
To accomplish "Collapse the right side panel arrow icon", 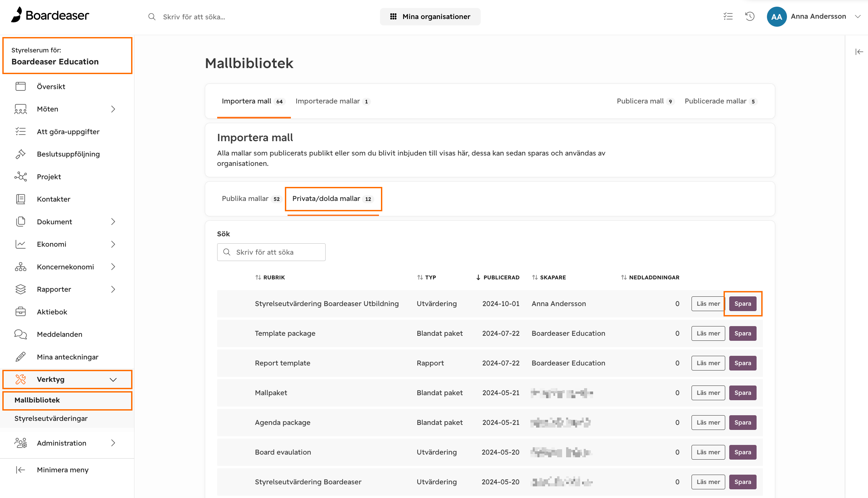I will [859, 52].
